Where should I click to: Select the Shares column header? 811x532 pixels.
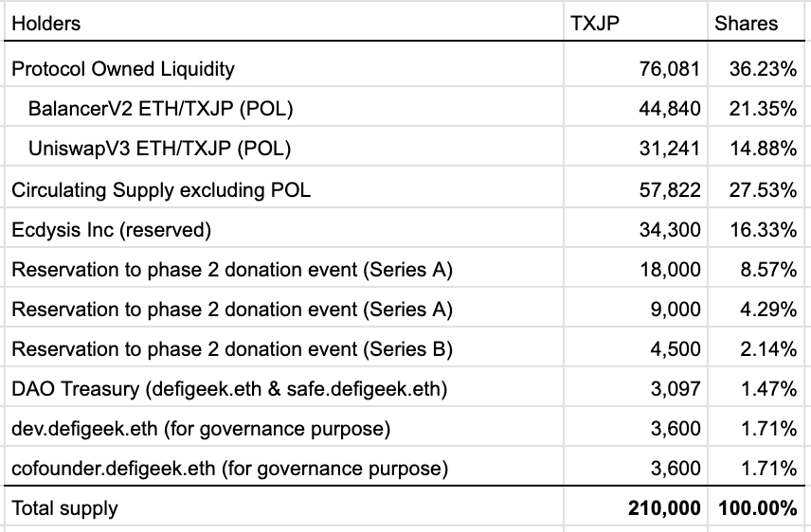point(746,24)
